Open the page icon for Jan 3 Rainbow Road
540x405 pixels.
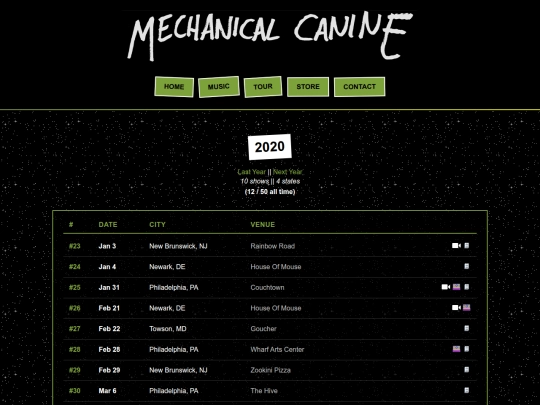pos(467,246)
